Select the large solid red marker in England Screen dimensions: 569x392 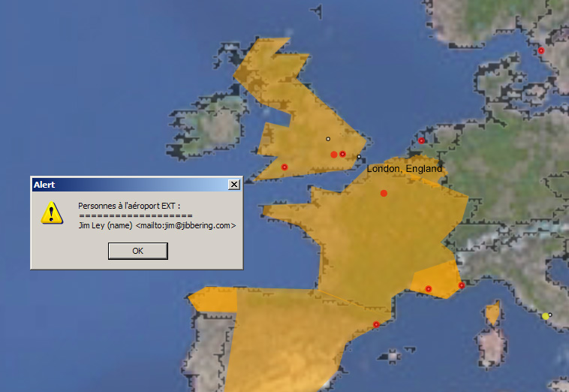click(x=334, y=154)
